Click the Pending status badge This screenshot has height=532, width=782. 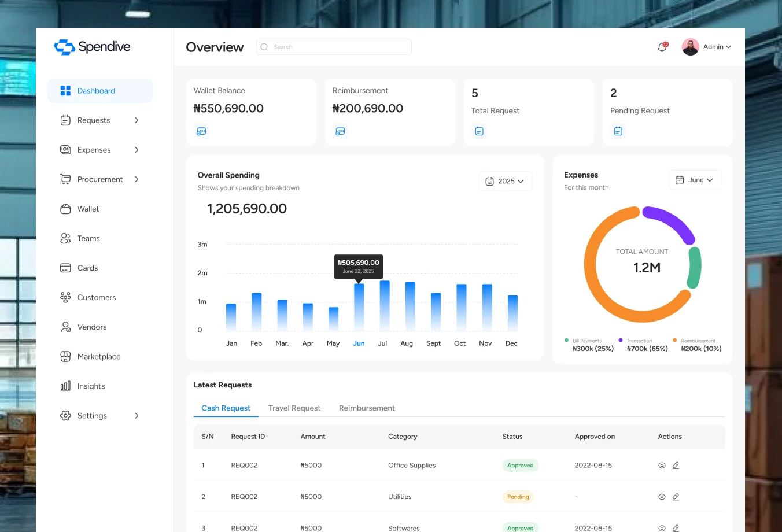(x=518, y=497)
